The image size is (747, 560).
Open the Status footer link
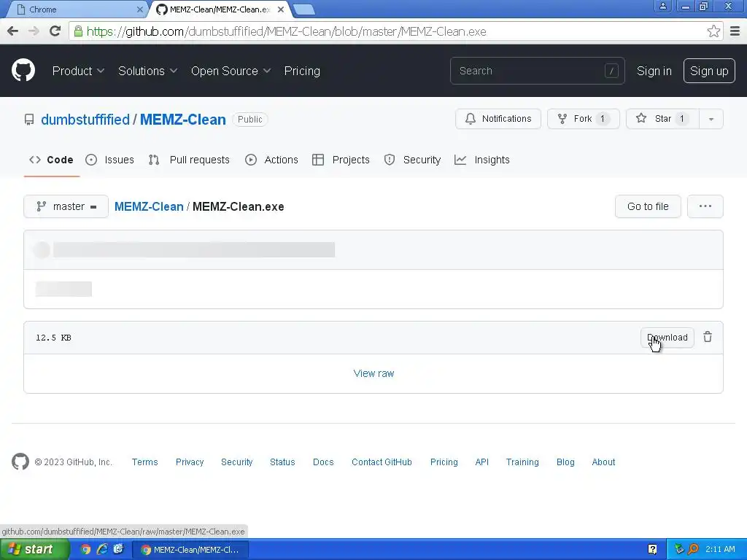click(x=282, y=462)
